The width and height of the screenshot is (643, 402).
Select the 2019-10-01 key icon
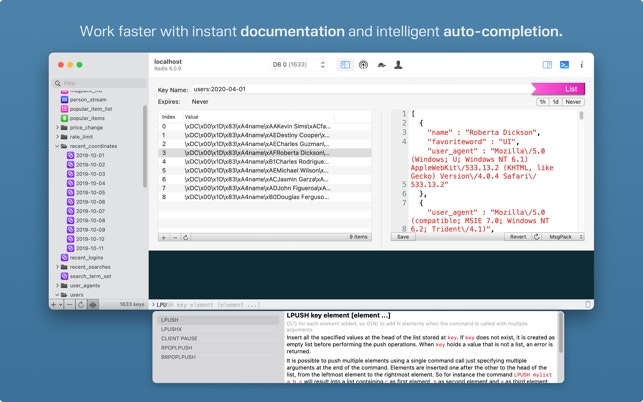pyautogui.click(x=71, y=155)
